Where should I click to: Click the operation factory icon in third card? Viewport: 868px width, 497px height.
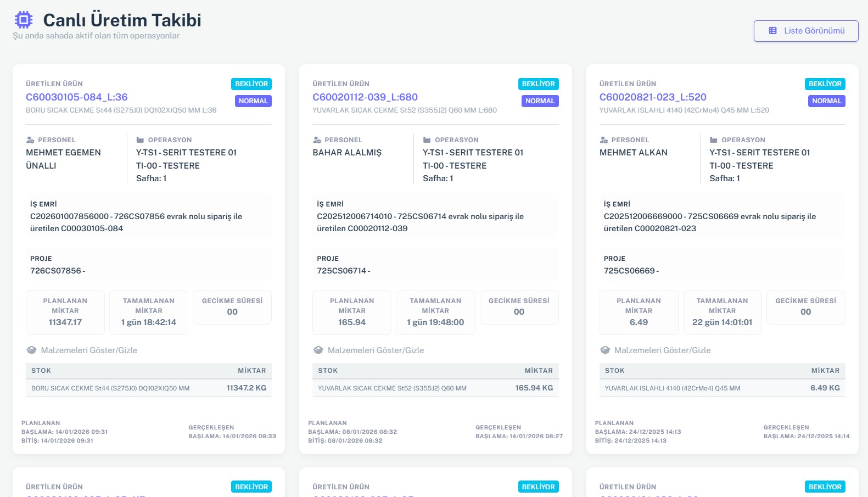[714, 140]
